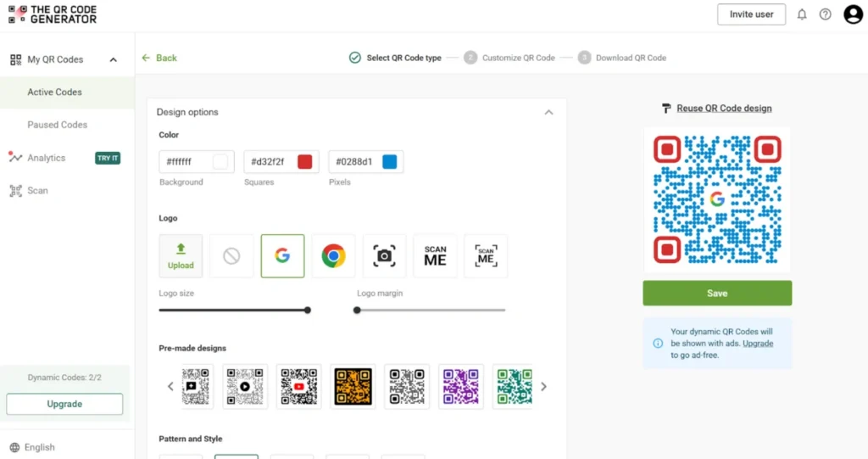Select the Google logo
The height and width of the screenshot is (459, 868).
point(282,255)
